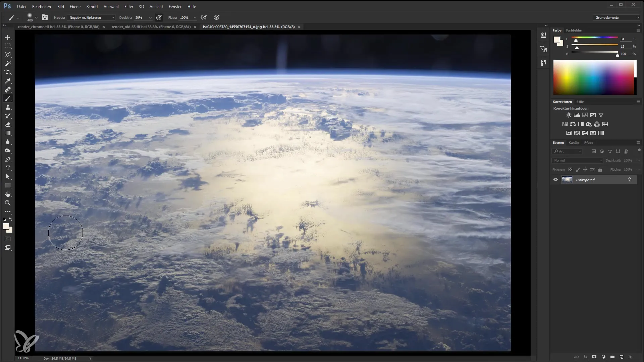Viewport: 644px width, 362px height.
Task: Select the Eyedropper tool
Action: click(x=8, y=81)
